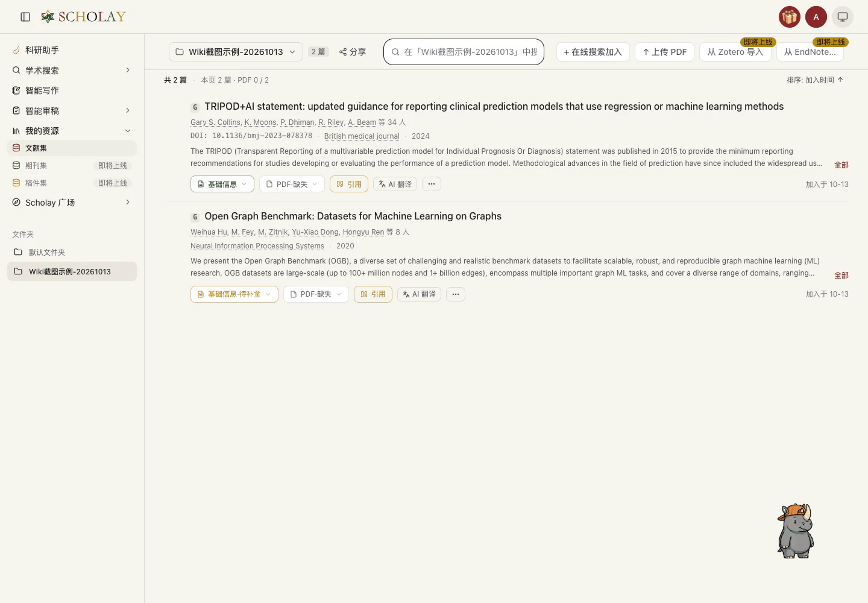Click the monitor display icon

click(x=843, y=17)
